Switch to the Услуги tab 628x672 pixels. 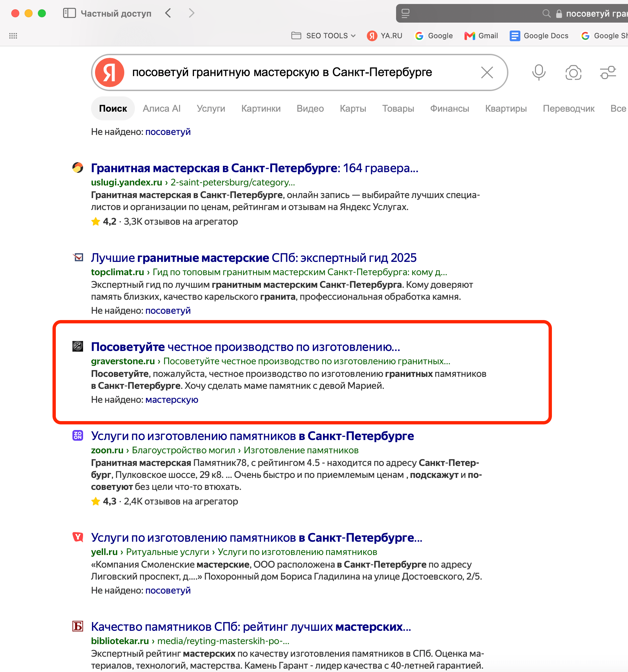[211, 108]
